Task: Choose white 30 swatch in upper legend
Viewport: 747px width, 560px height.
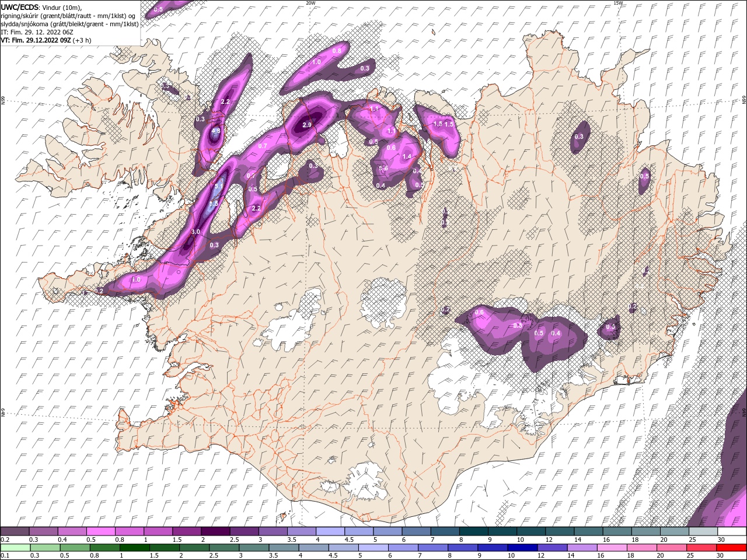Action: [732, 531]
